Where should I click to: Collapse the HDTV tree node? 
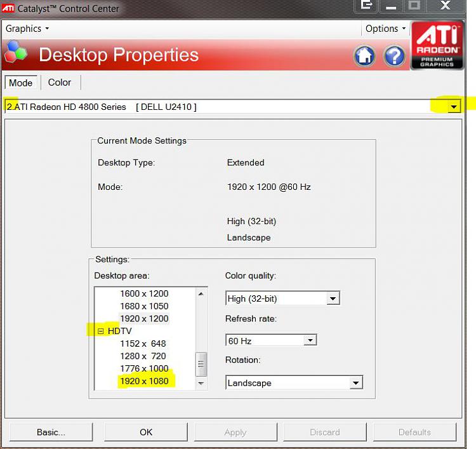click(x=100, y=331)
